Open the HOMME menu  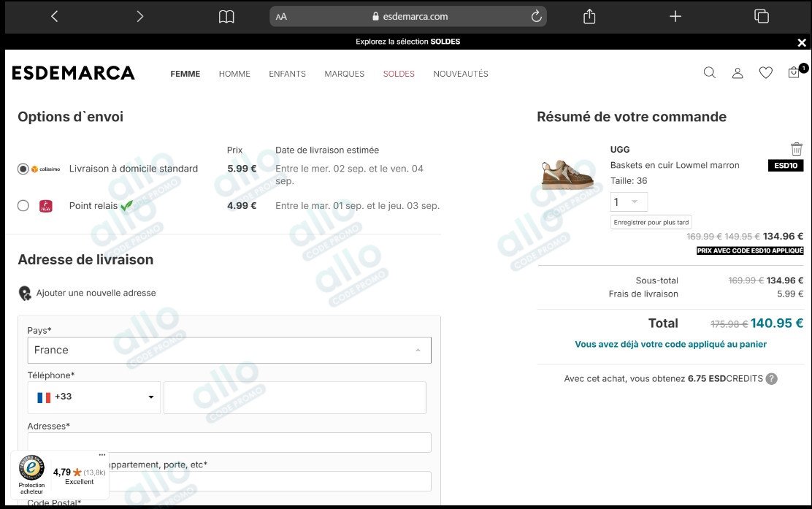[234, 74]
